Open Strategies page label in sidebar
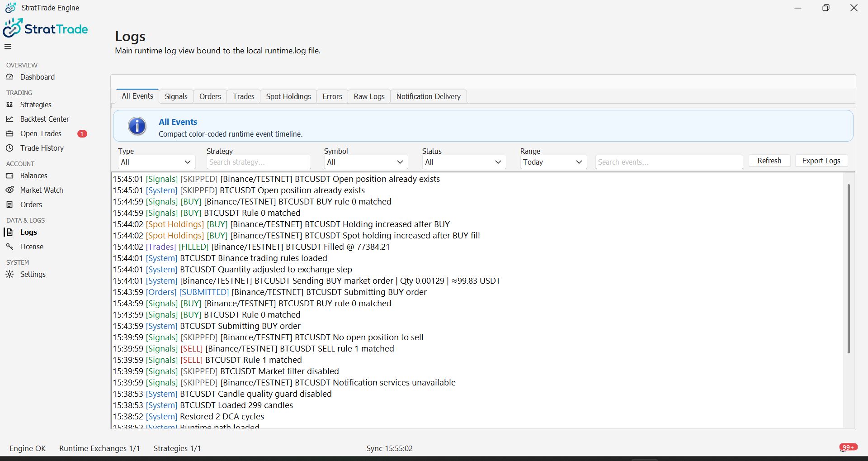 click(36, 105)
